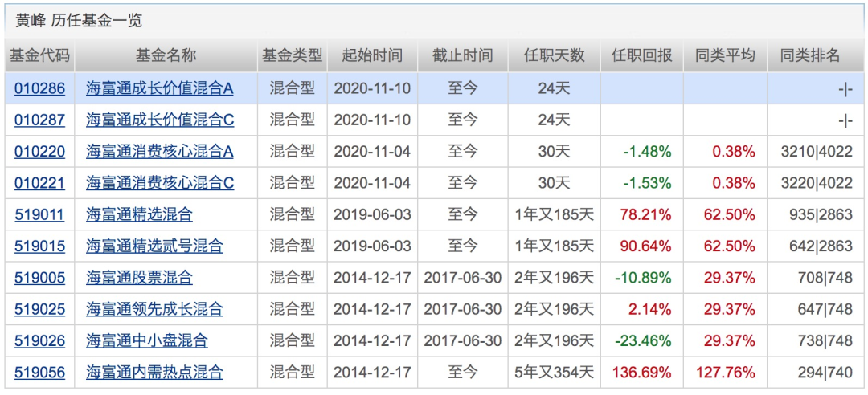Open 海富通内需热点混合 fund link
868x395 pixels.
(x=154, y=373)
